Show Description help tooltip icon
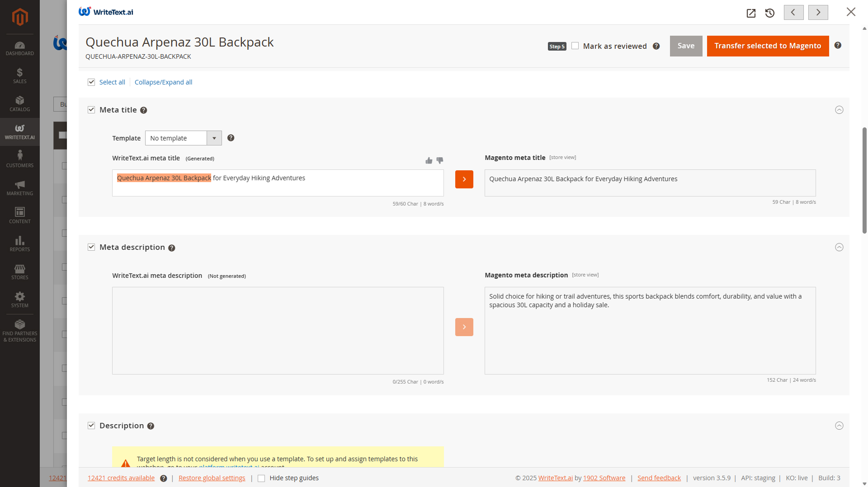This screenshot has height=487, width=868. point(151,426)
